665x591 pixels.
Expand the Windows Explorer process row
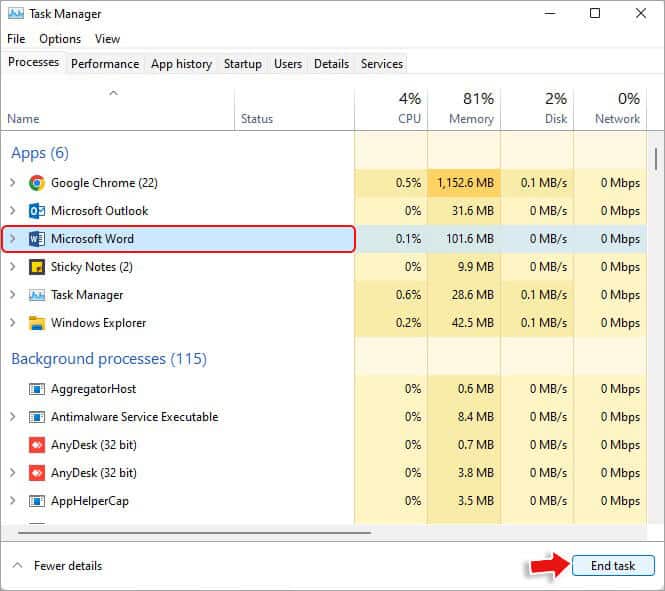(13, 323)
